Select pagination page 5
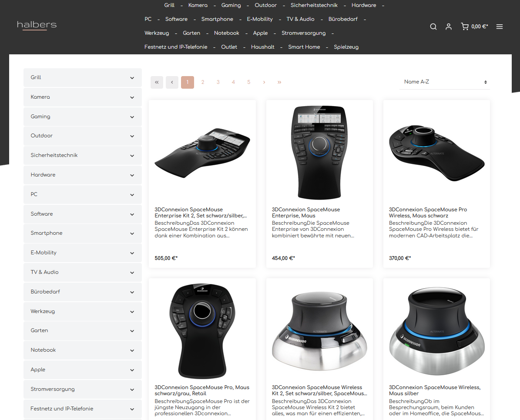520x420 pixels. tap(249, 82)
